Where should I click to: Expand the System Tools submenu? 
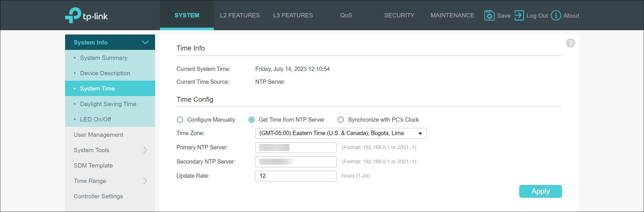(145, 150)
